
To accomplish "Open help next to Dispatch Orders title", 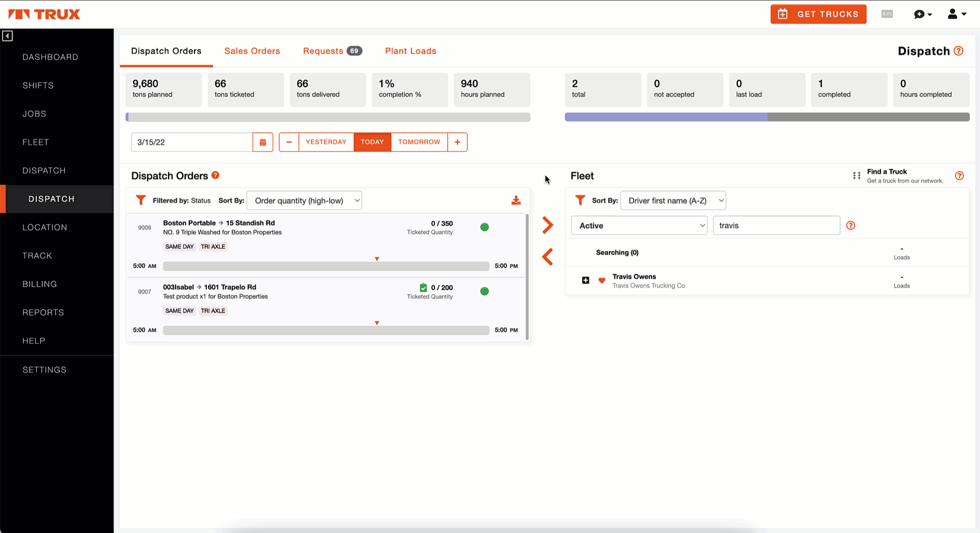I will pos(215,175).
